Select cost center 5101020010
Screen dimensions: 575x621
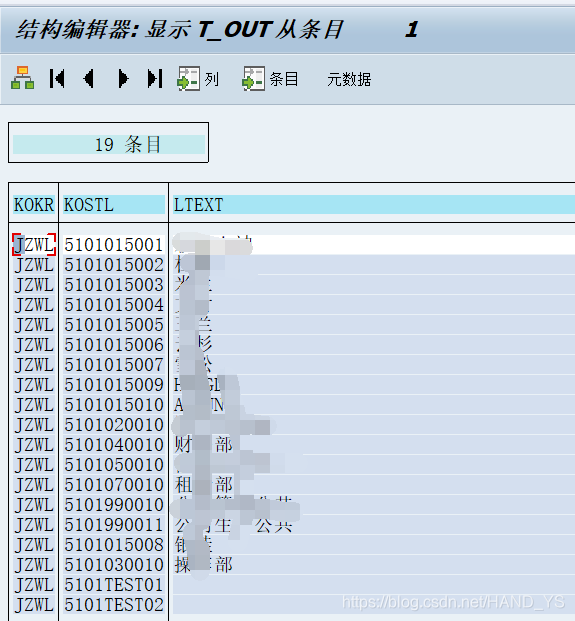point(114,425)
